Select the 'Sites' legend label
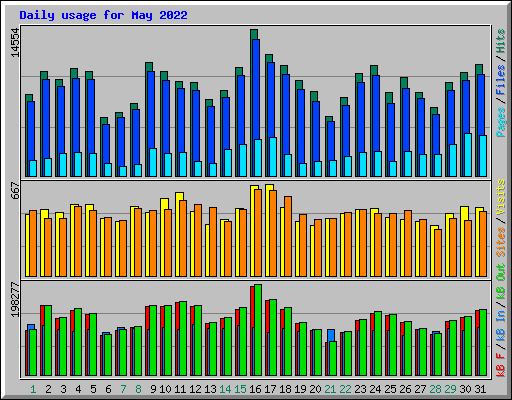 coord(501,242)
